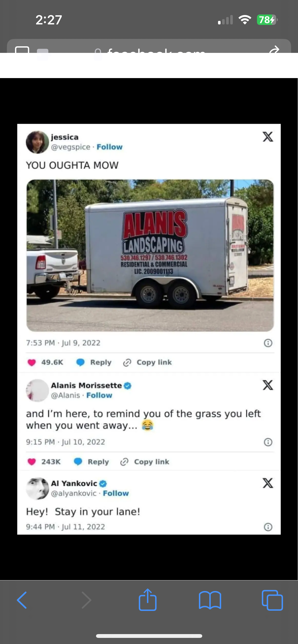Screen dimensions: 298x644
Task: Open the Alanis Landscaping trailer photo
Action: 150,255
